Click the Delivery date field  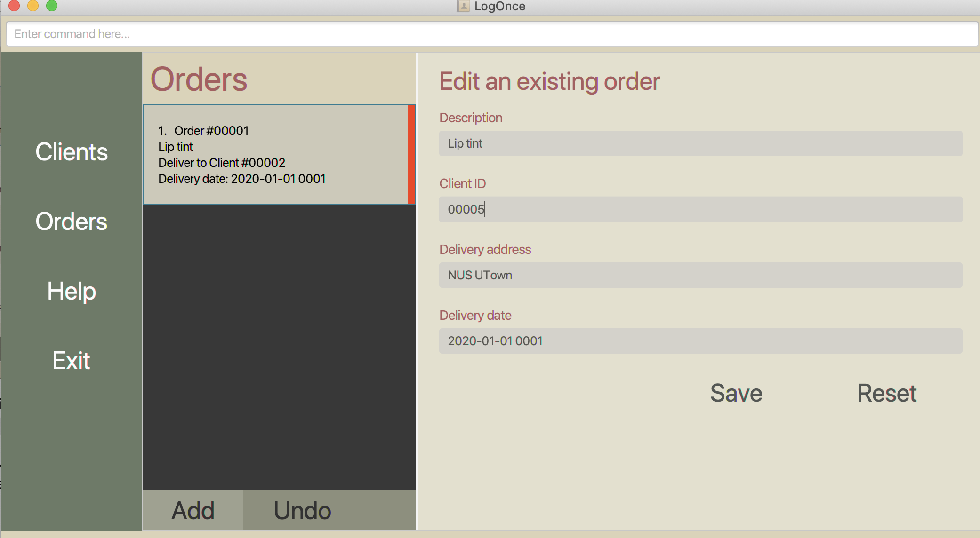(x=700, y=341)
